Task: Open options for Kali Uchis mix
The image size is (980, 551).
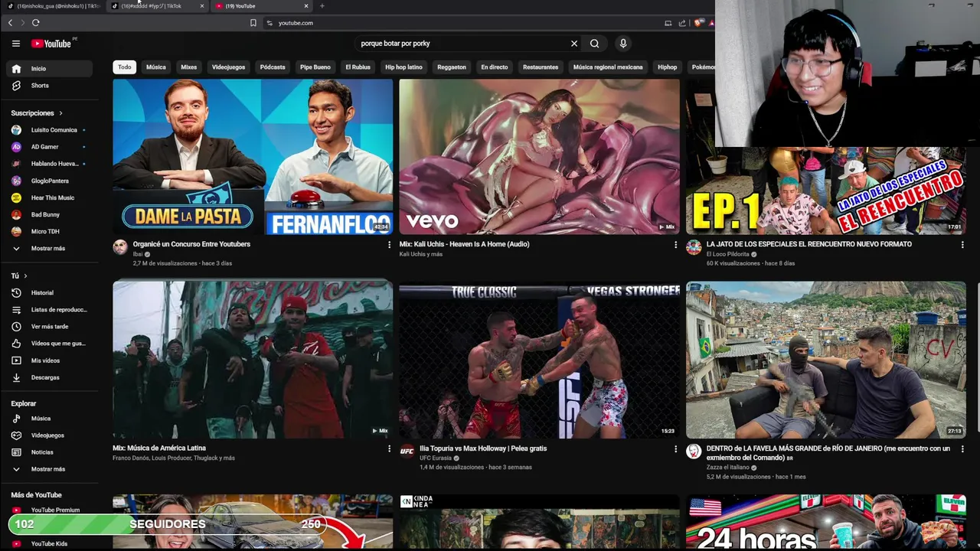Action: (x=675, y=245)
